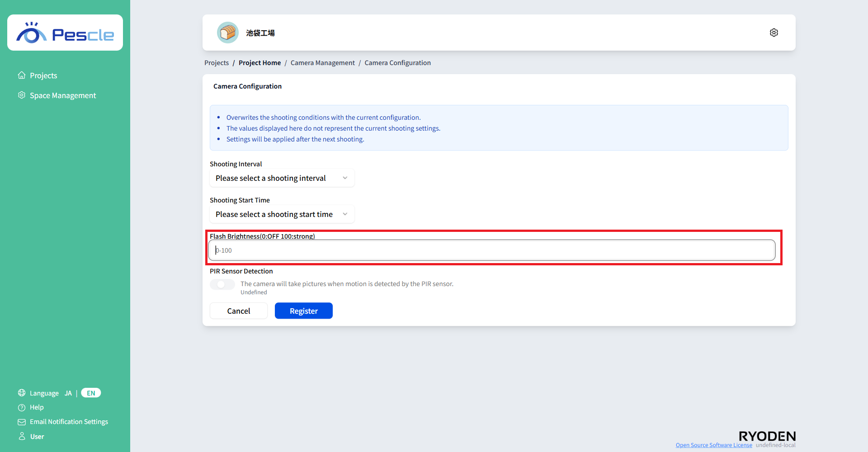Open settings gear in project header
868x452 pixels.
pos(774,33)
